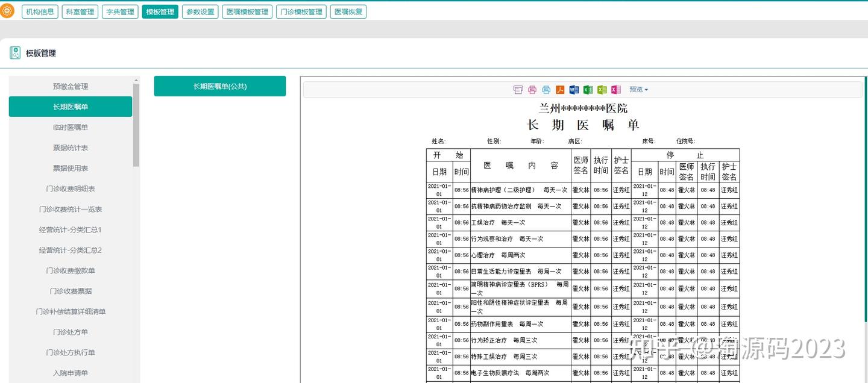Select 门诊收费缴款单 in the sidebar
This screenshot has width=868, height=383.
tap(71, 270)
